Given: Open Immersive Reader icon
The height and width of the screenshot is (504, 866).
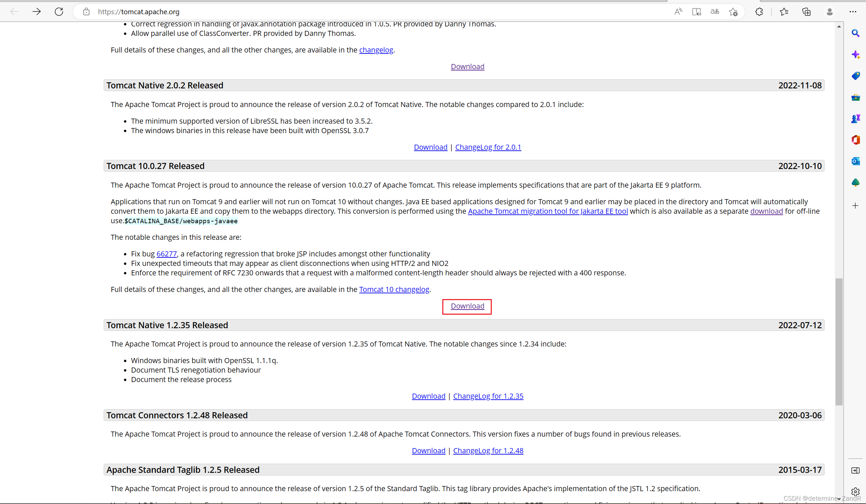Looking at the screenshot, I should (x=697, y=12).
